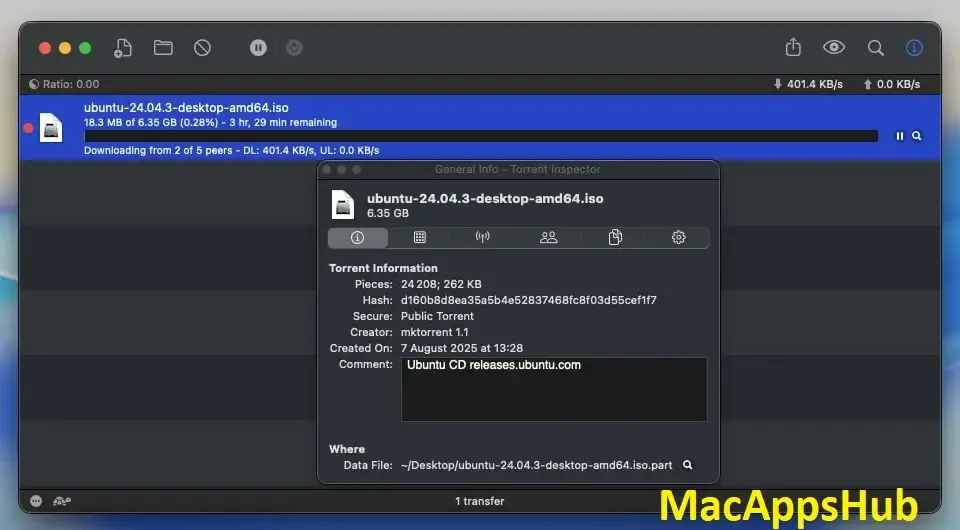Click the Ratio 0.00 status indicator
This screenshot has width=960, height=530.
[x=64, y=84]
